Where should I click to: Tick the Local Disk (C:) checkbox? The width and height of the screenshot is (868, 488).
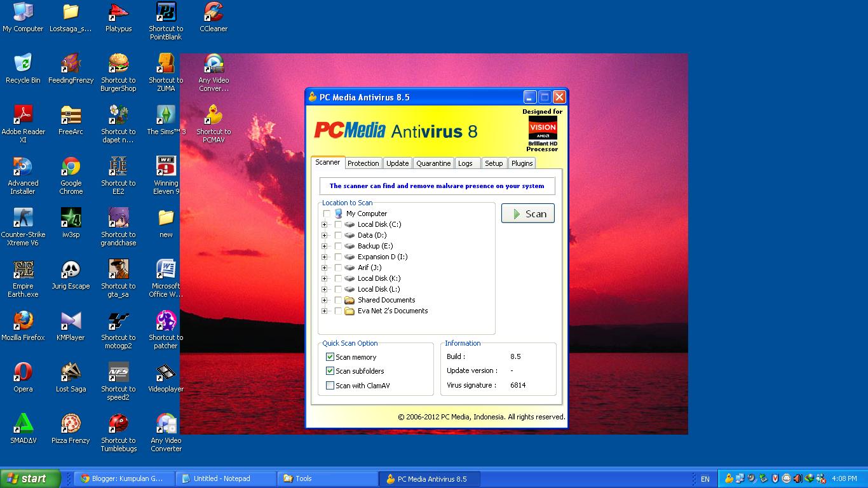[338, 224]
